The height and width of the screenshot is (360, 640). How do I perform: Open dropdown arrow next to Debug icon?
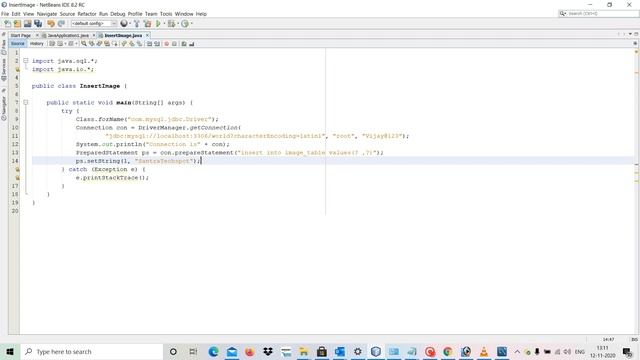point(178,24)
